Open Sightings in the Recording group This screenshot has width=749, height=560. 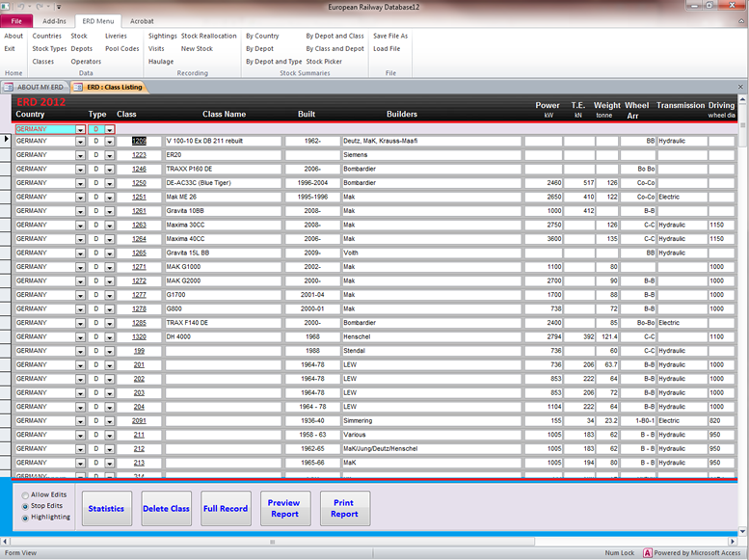coord(162,36)
